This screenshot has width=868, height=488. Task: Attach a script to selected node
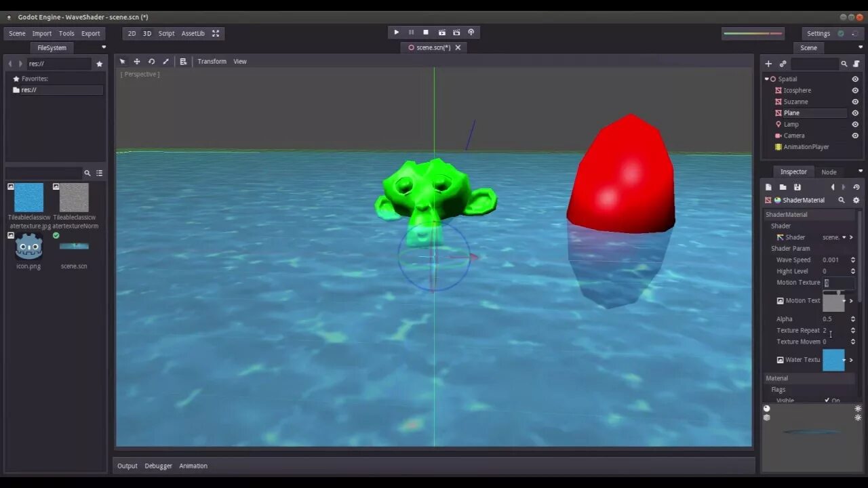pyautogui.click(x=856, y=64)
